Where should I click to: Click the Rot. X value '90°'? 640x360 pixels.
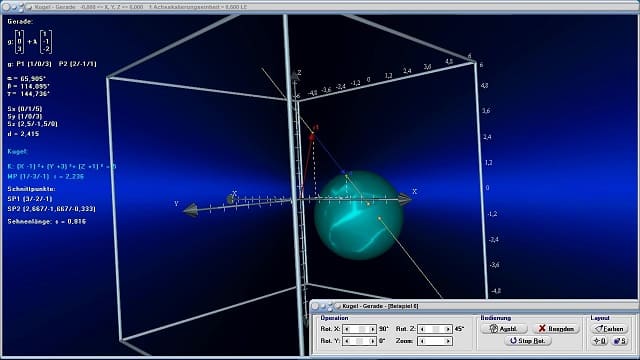[384, 329]
